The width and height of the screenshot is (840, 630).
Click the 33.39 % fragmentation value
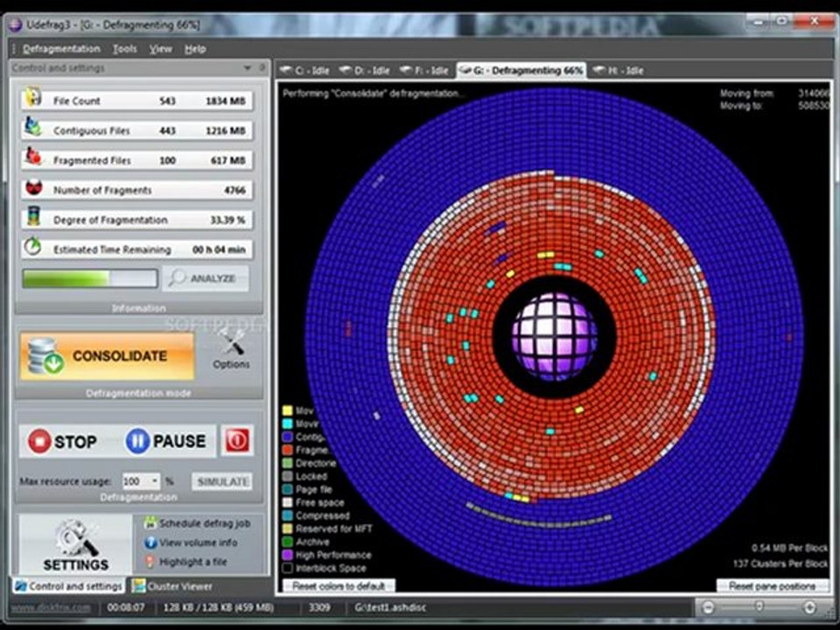click(227, 220)
